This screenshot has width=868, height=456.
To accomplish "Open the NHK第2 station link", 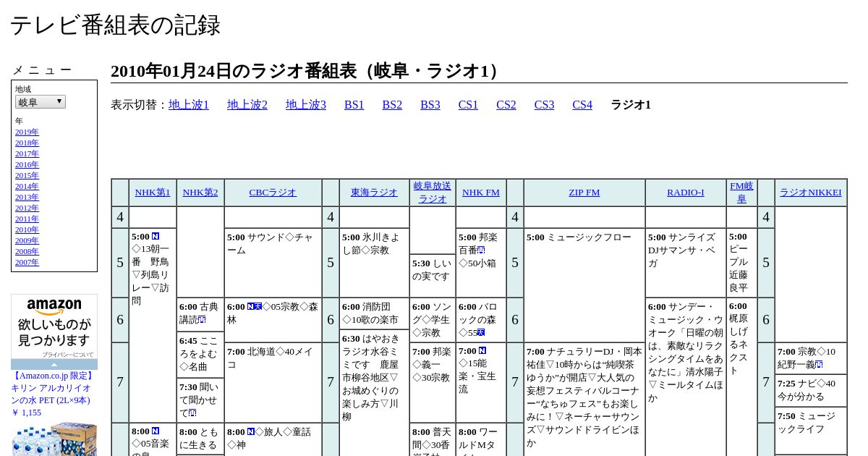I will (x=200, y=193).
